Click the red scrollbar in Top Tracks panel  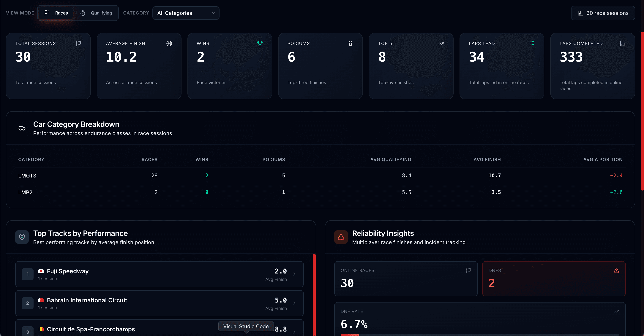[x=314, y=295]
